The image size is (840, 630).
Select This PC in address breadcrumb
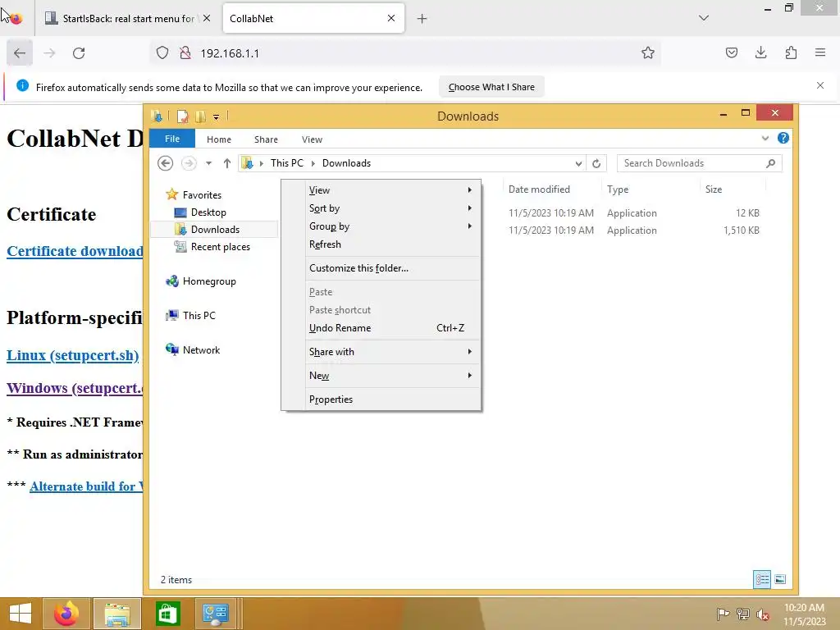tap(286, 163)
